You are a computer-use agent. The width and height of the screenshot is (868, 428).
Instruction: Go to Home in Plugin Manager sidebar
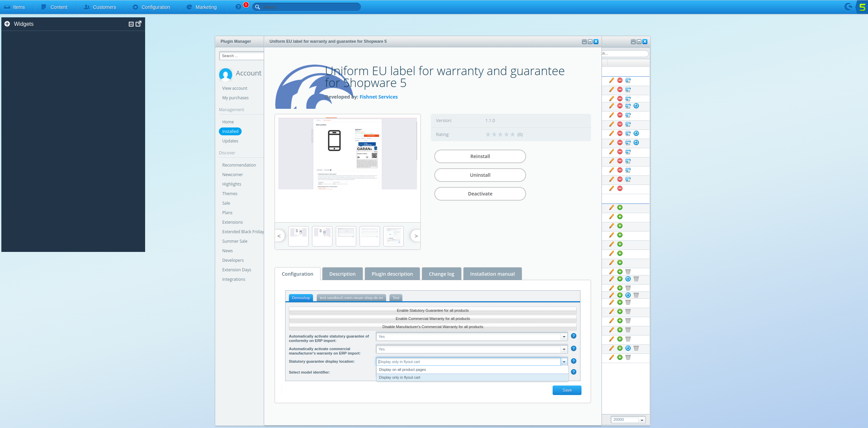point(228,122)
